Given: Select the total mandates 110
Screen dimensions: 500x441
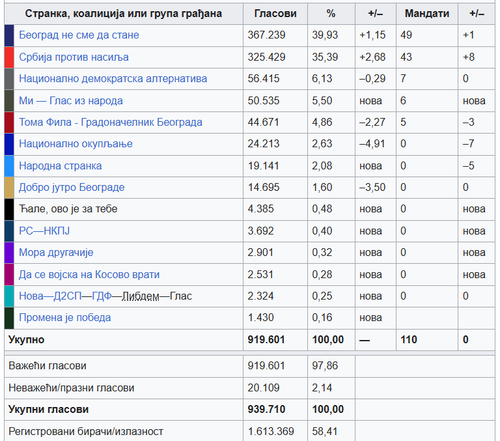Looking at the screenshot, I should [409, 340].
